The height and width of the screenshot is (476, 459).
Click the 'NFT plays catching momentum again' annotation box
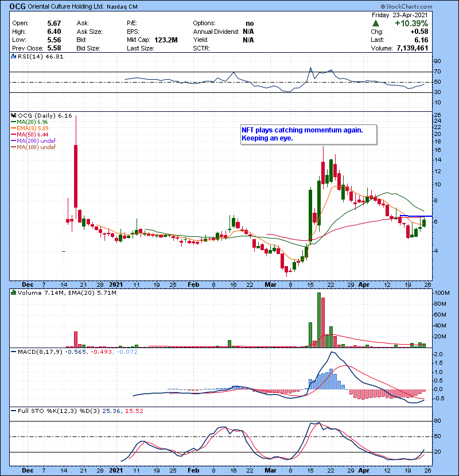[309, 134]
